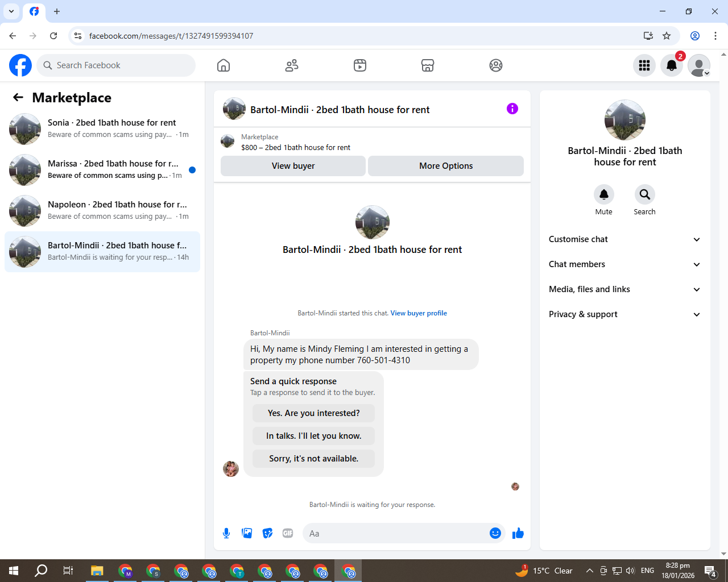
Task: Open the Windows Start button
Action: click(x=14, y=571)
